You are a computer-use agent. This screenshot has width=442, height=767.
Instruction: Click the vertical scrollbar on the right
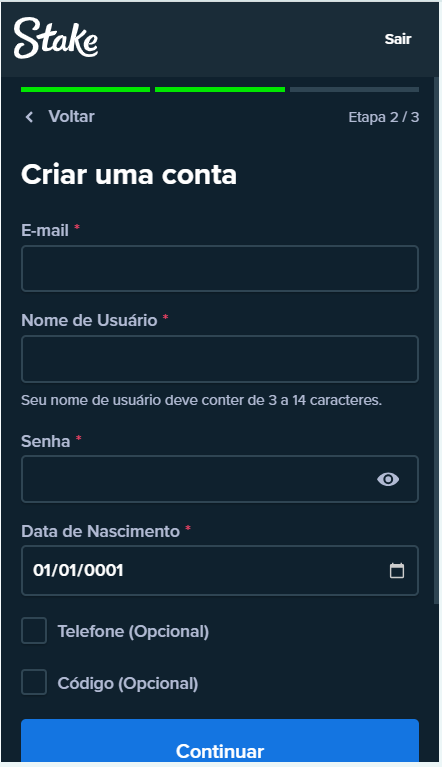pos(436,342)
